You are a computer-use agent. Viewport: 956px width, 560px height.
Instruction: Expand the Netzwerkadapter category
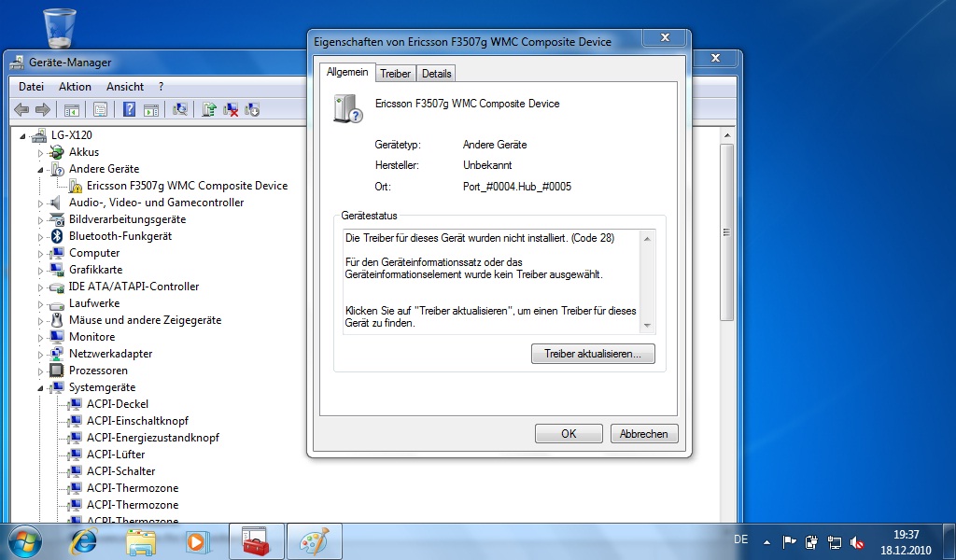(x=41, y=354)
